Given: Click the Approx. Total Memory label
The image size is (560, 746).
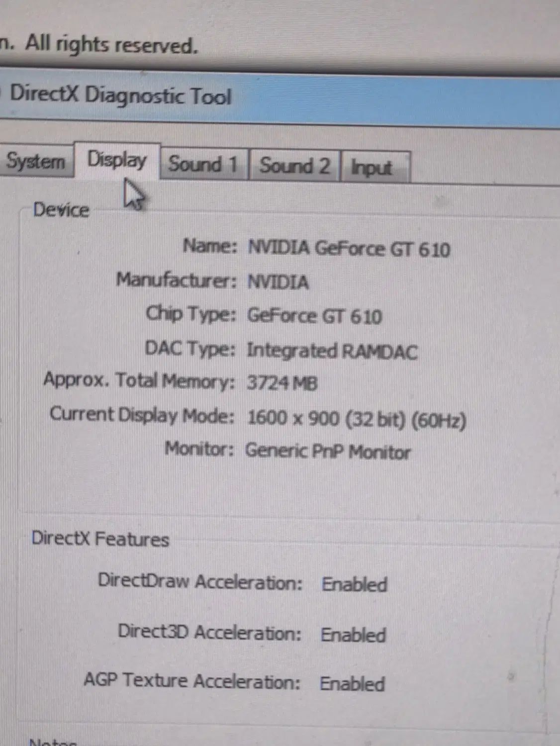Looking at the screenshot, I should tap(139, 381).
